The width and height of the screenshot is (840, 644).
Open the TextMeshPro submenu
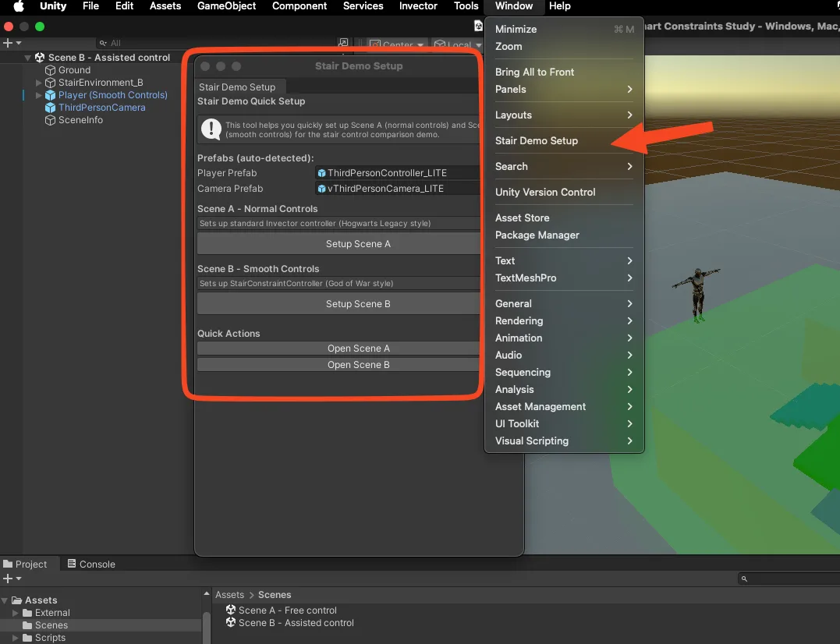pyautogui.click(x=564, y=278)
